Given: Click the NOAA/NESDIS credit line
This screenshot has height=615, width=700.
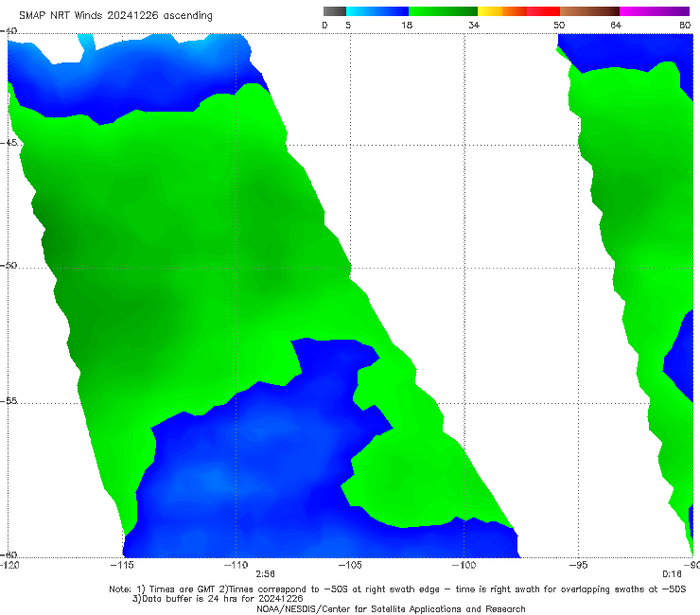Looking at the screenshot, I should pyautogui.click(x=391, y=608).
